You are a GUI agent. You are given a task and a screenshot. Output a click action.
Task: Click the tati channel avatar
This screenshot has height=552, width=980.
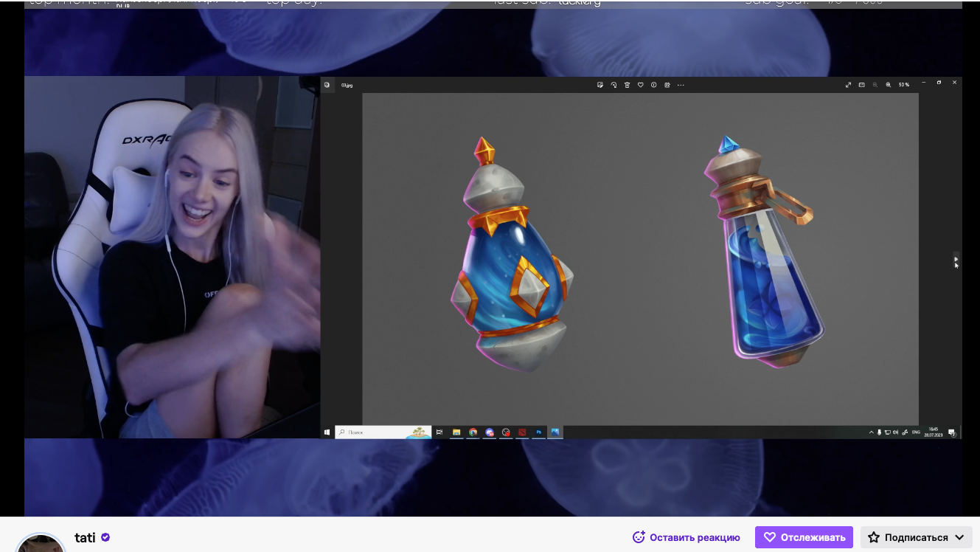(x=41, y=542)
